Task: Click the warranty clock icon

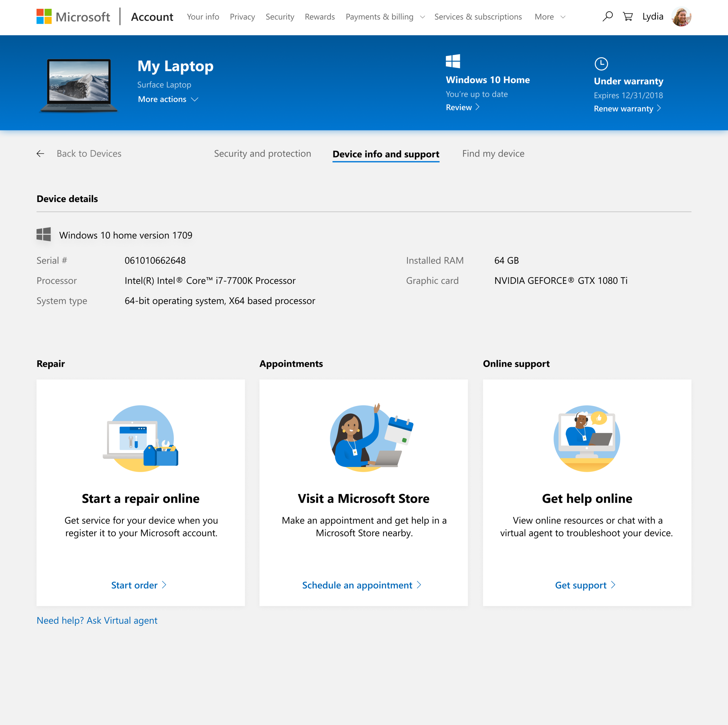Action: pos(601,64)
